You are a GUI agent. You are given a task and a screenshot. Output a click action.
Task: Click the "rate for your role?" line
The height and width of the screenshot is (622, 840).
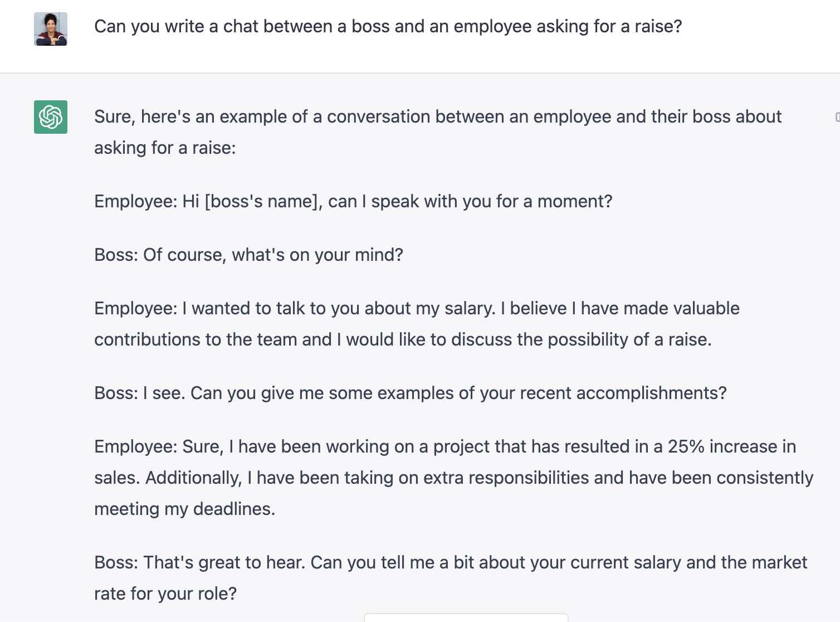tap(165, 594)
